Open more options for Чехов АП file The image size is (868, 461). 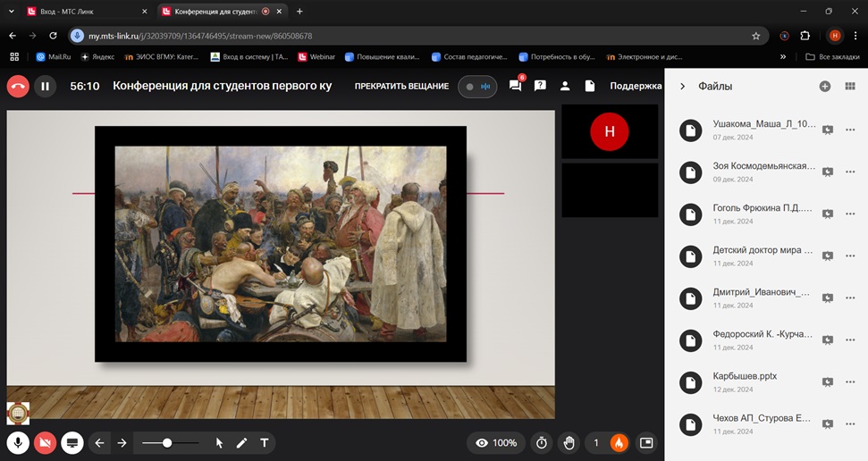coord(850,423)
